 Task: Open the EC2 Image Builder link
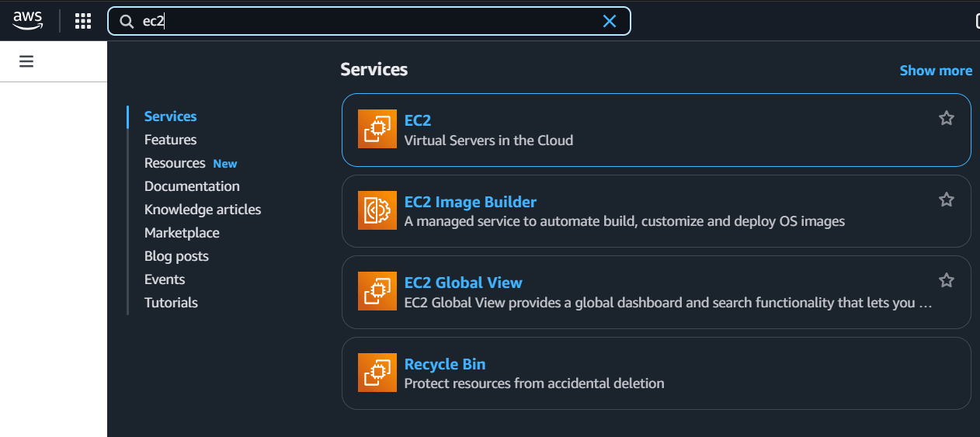pyautogui.click(x=470, y=202)
